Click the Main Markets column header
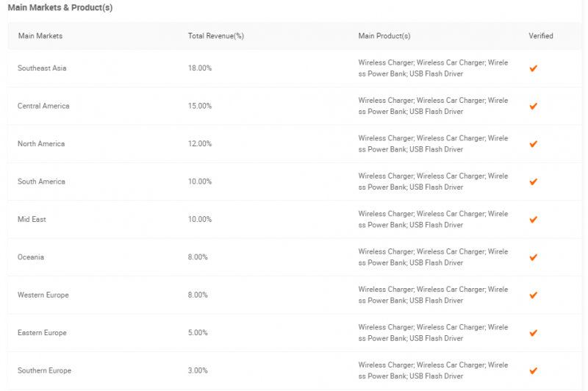This screenshot has width=588, height=391. click(40, 36)
